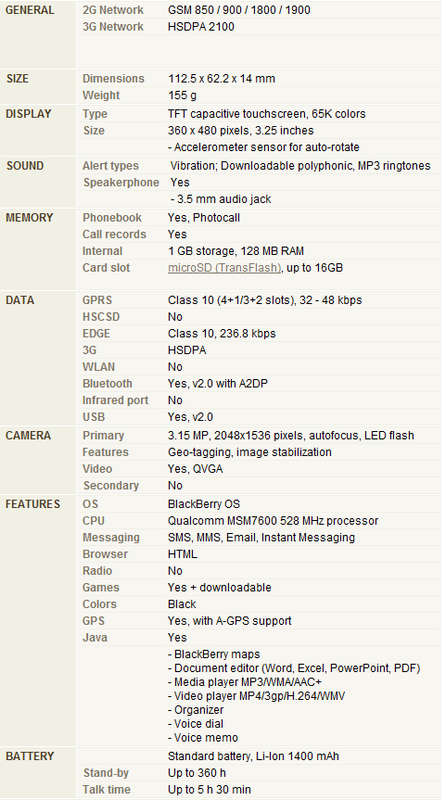The height and width of the screenshot is (800, 446).
Task: Select the CPU spec label
Action: (93, 521)
